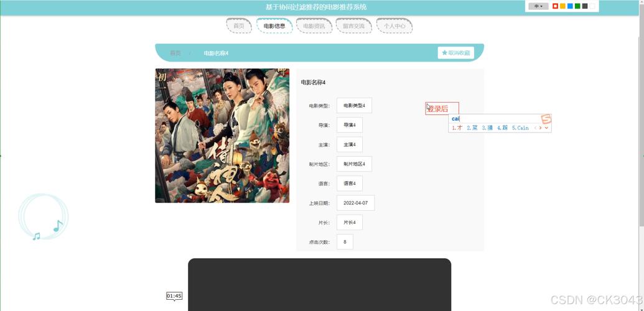This screenshot has width=644, height=311.
Task: Go to the 留言交流 tab
Action: pos(353,26)
